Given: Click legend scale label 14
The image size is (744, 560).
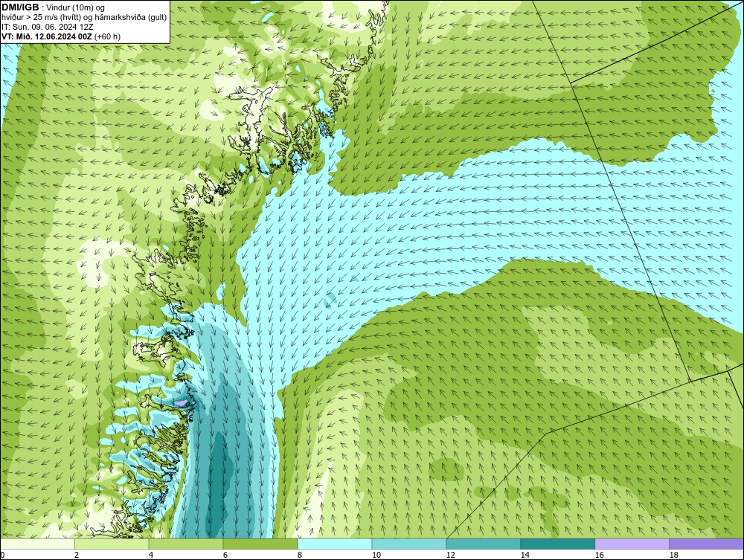Looking at the screenshot, I should (525, 555).
